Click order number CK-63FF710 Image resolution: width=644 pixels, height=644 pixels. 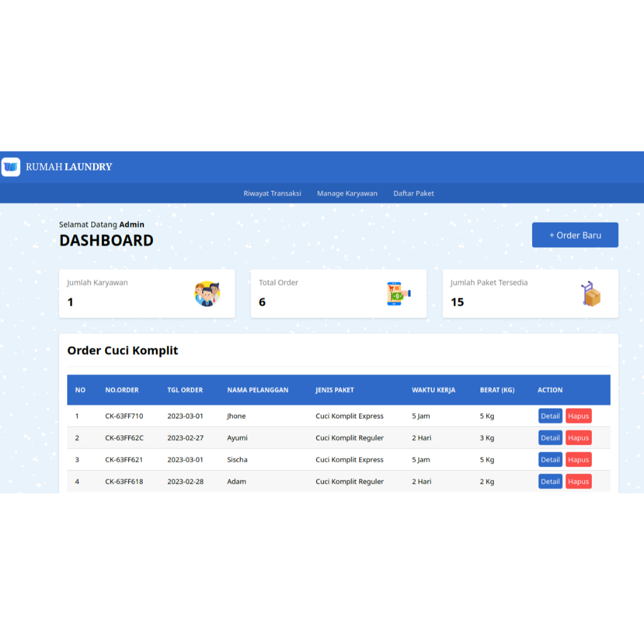point(124,416)
